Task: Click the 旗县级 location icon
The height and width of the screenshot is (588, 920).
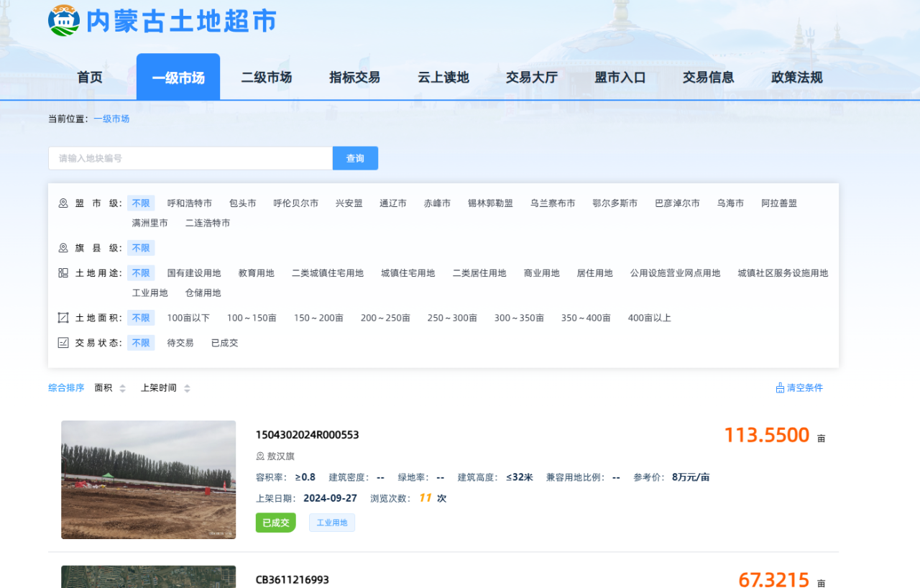Action: pyautogui.click(x=63, y=248)
